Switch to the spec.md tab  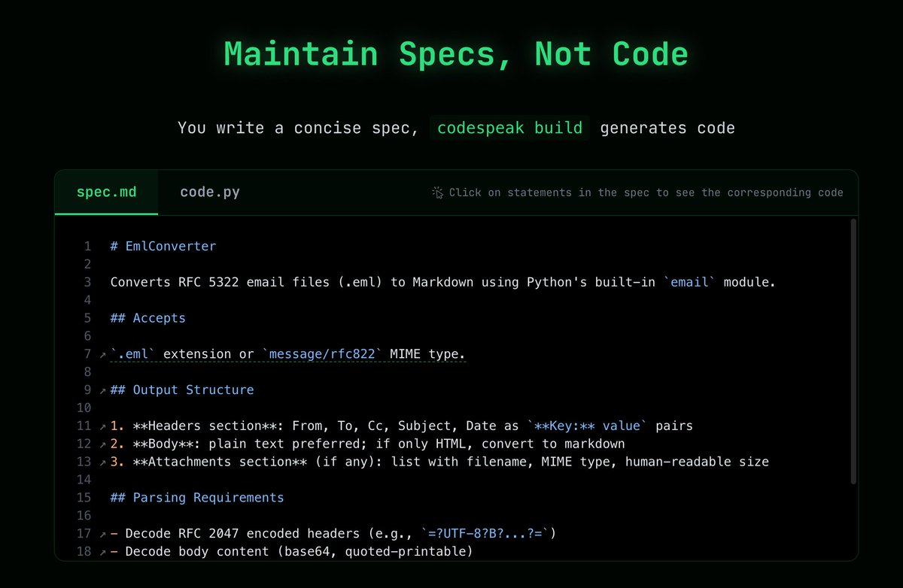pos(106,192)
